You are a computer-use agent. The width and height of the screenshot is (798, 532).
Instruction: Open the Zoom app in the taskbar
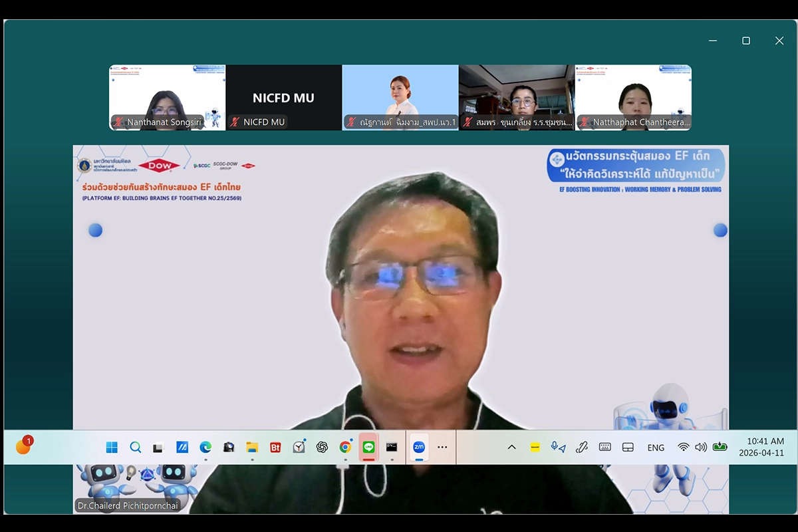[x=419, y=448]
